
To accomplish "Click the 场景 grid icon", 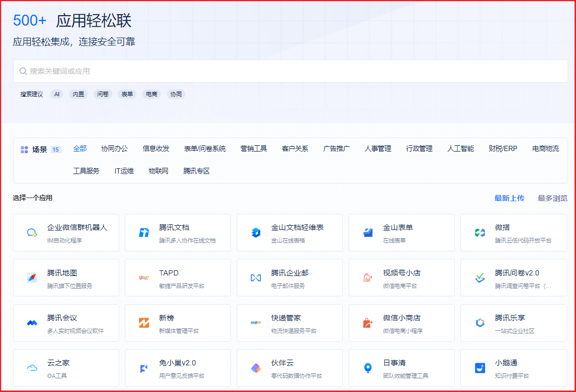I will (x=24, y=149).
